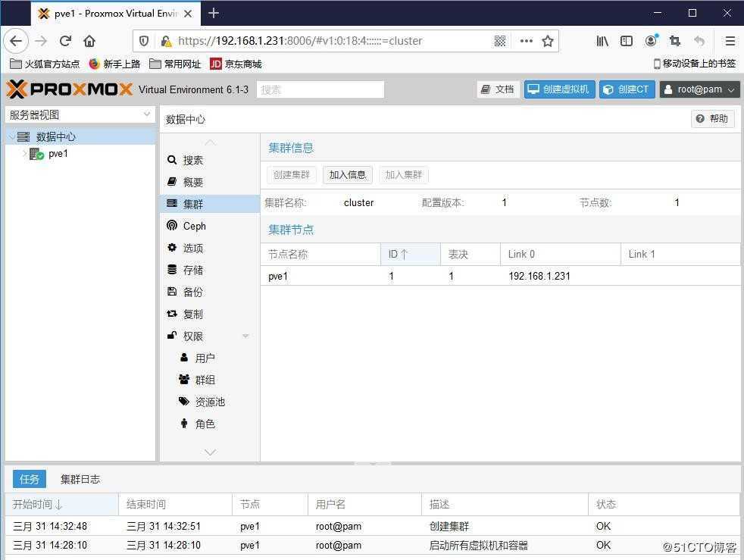This screenshot has height=560, width=744.
Task: Open the QR code icon in address bar
Action: [x=499, y=41]
